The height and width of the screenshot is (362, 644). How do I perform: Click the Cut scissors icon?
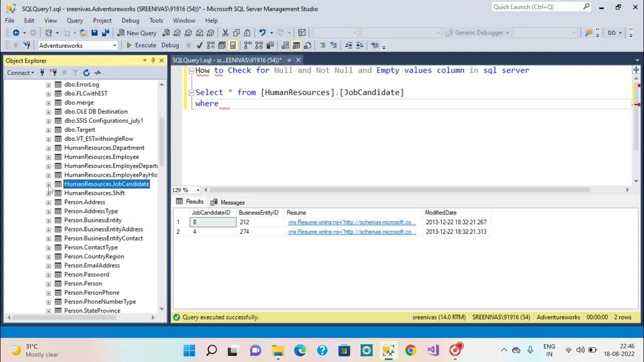(225, 33)
